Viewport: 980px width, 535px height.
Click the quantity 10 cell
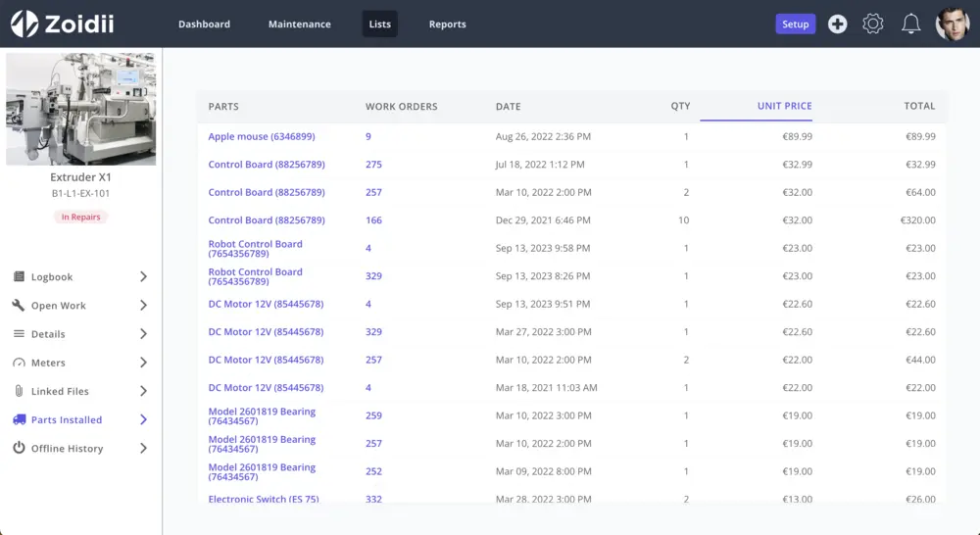[x=684, y=220]
